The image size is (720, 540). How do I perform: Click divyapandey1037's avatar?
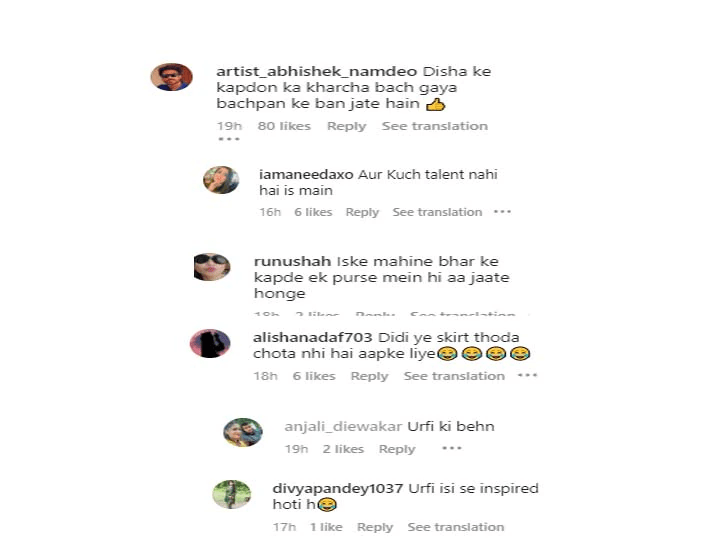tap(232, 495)
